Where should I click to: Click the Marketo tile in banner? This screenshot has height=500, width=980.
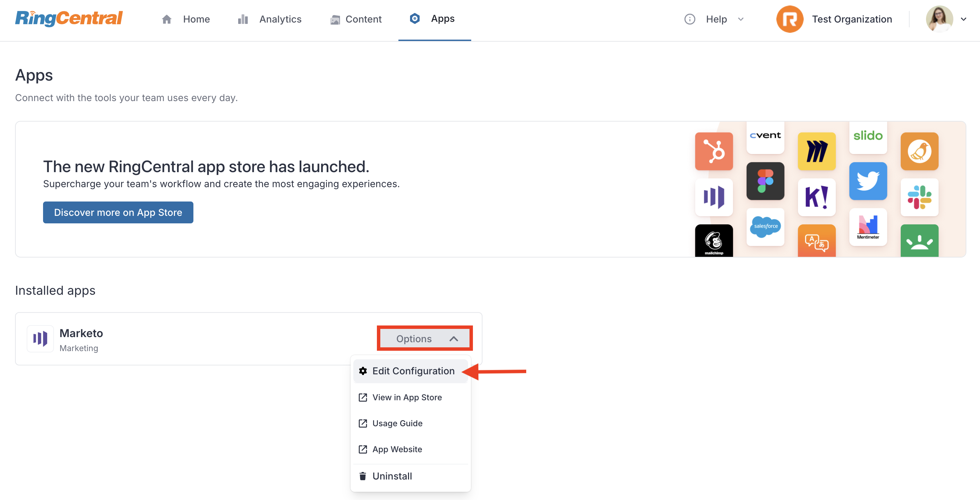[714, 197]
